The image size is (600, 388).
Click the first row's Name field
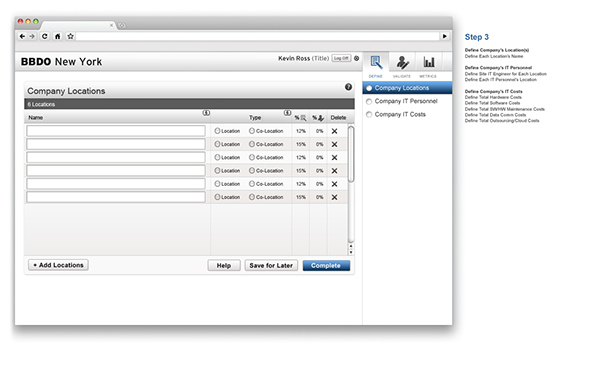(x=116, y=131)
